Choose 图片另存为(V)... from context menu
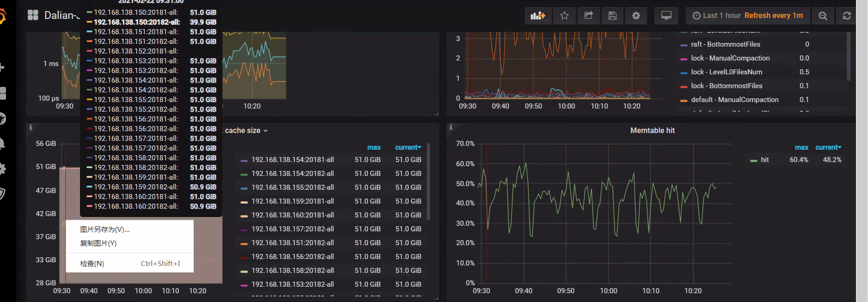 [x=105, y=230]
